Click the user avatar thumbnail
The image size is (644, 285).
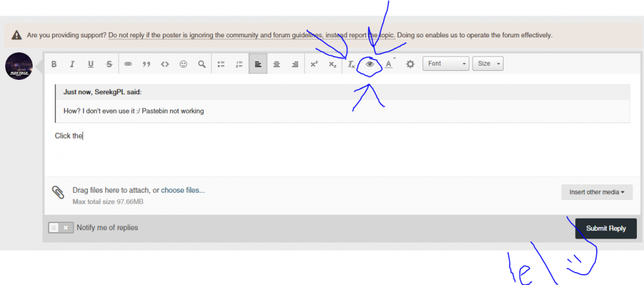click(19, 66)
